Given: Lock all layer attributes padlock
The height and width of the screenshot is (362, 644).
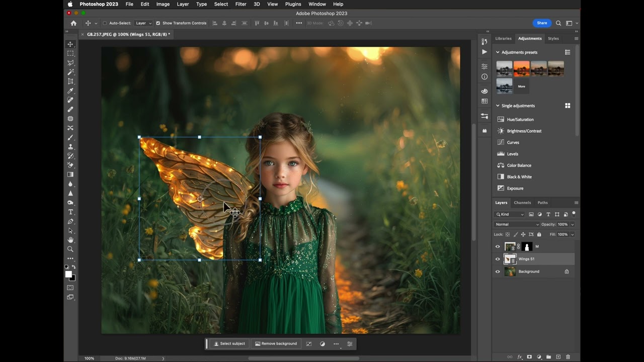Looking at the screenshot, I should click(x=539, y=234).
